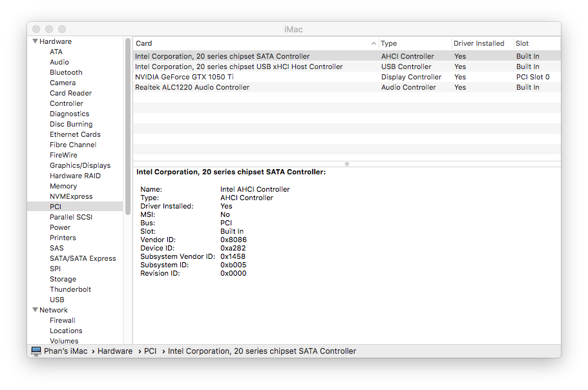The width and height of the screenshot is (588, 390).
Task: Select the NVIDIA GeForce GTX 1050 Ti row
Action: pyautogui.click(x=184, y=77)
